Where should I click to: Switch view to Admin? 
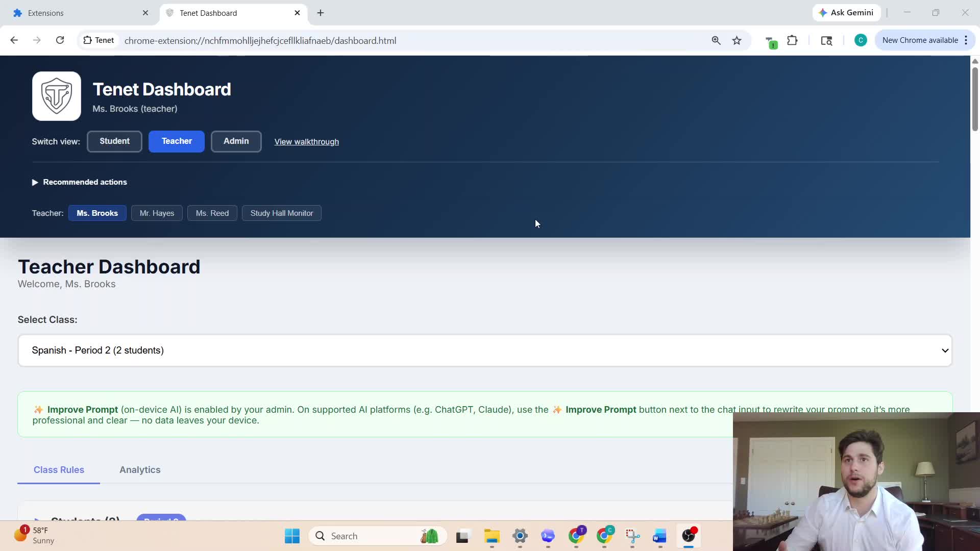(236, 141)
